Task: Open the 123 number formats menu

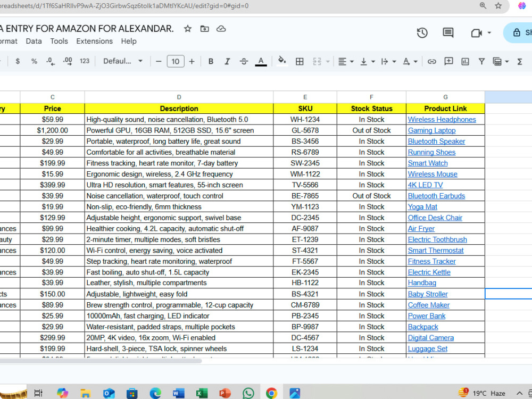Action: click(x=85, y=61)
